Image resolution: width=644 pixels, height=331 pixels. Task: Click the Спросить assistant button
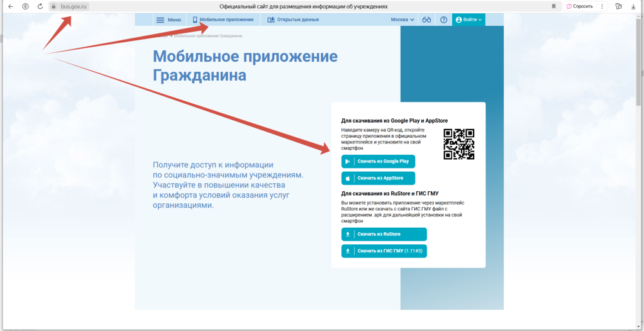coord(579,6)
